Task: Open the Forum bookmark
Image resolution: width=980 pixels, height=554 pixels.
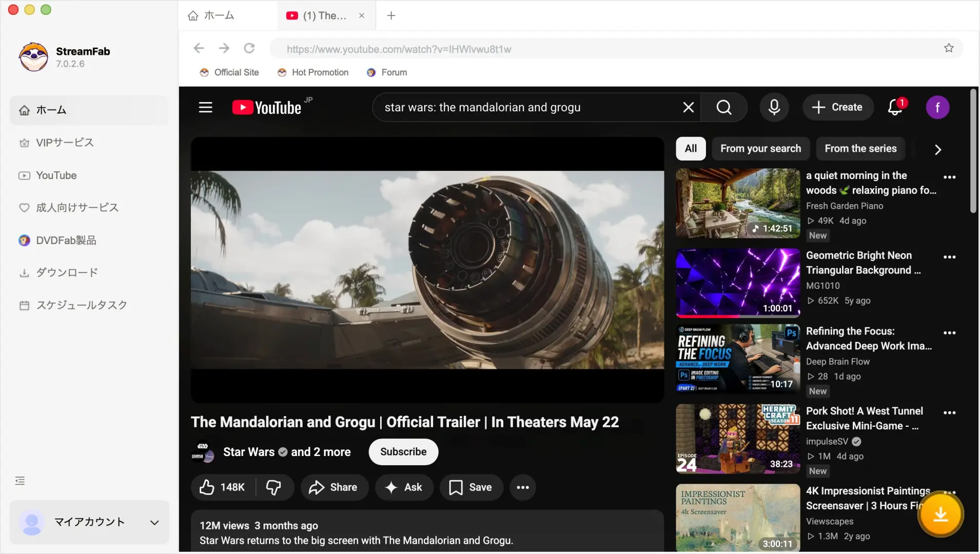Action: pos(387,72)
